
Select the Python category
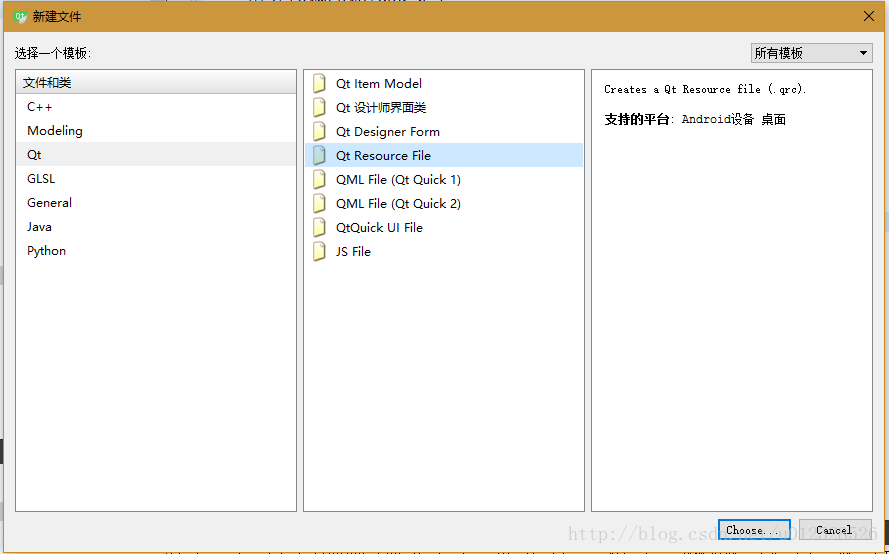[x=156, y=251]
